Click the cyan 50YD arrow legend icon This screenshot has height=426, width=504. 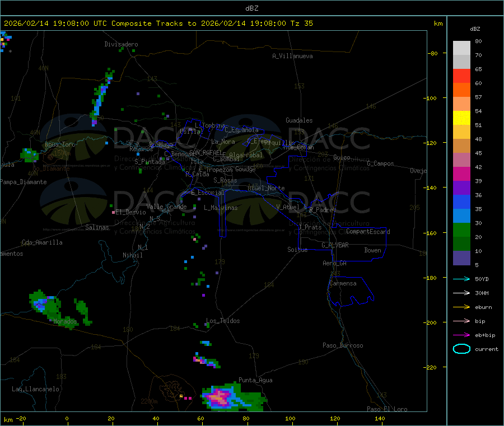click(x=461, y=279)
